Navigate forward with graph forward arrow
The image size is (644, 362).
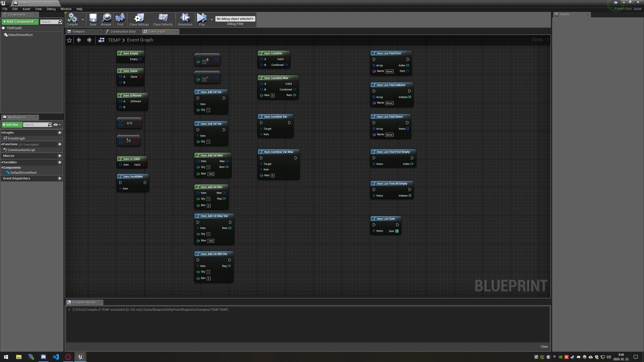89,40
